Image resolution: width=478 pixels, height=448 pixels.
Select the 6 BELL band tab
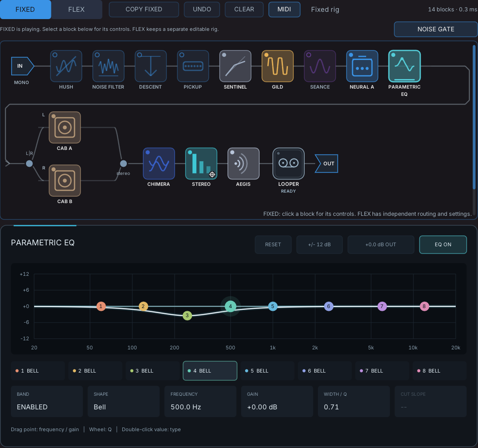pyautogui.click(x=325, y=371)
